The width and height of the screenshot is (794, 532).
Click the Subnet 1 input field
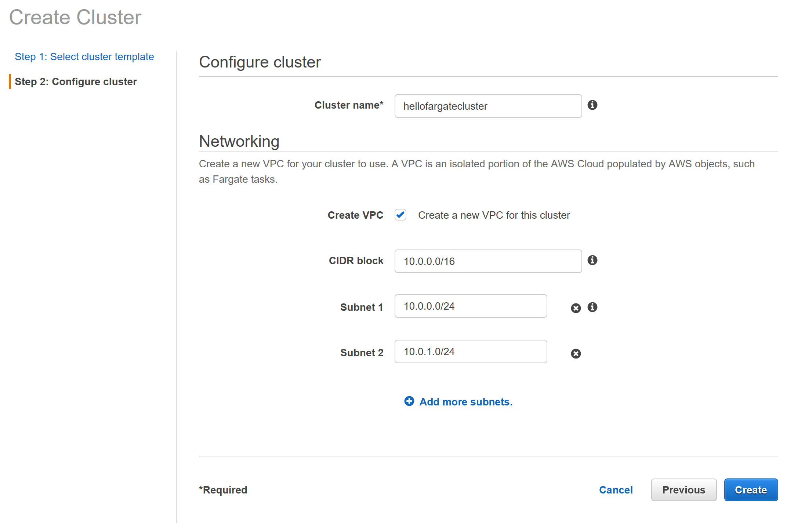click(x=471, y=306)
